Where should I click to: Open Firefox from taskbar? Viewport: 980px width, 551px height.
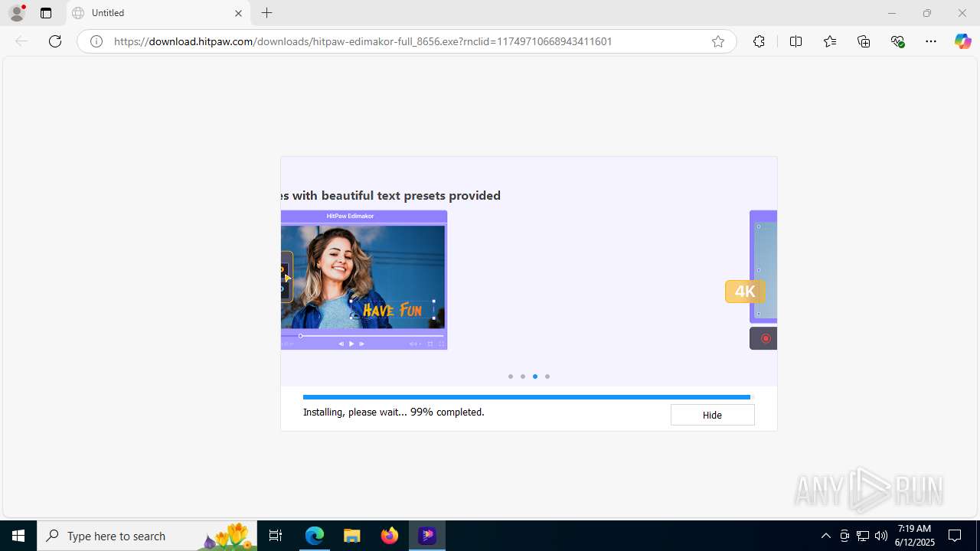390,536
